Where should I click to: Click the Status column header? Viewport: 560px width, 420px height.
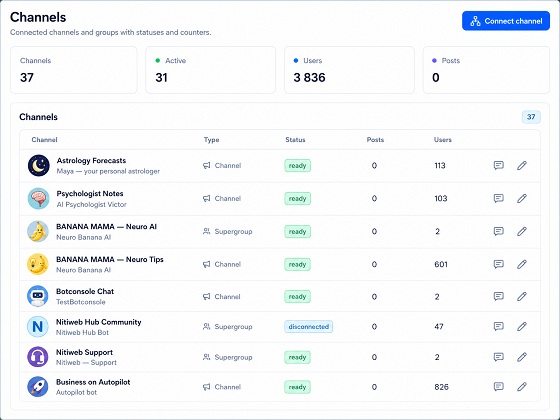click(x=295, y=140)
